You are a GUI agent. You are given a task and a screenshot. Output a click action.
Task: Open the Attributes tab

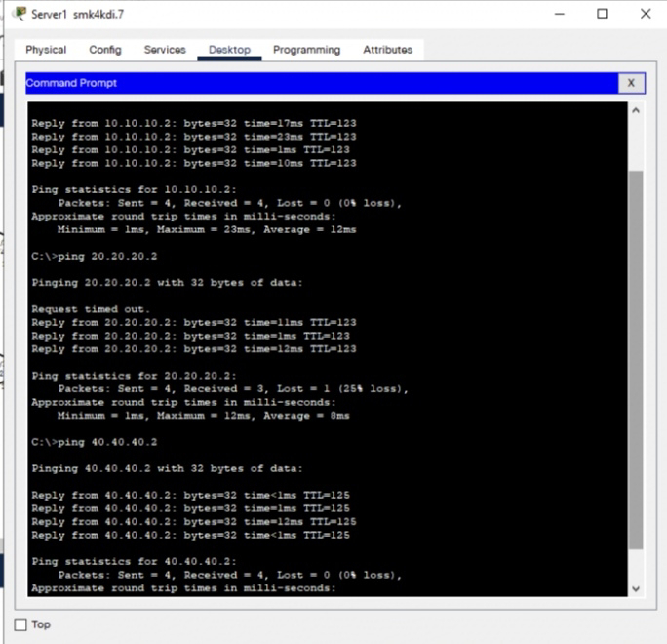pos(387,50)
